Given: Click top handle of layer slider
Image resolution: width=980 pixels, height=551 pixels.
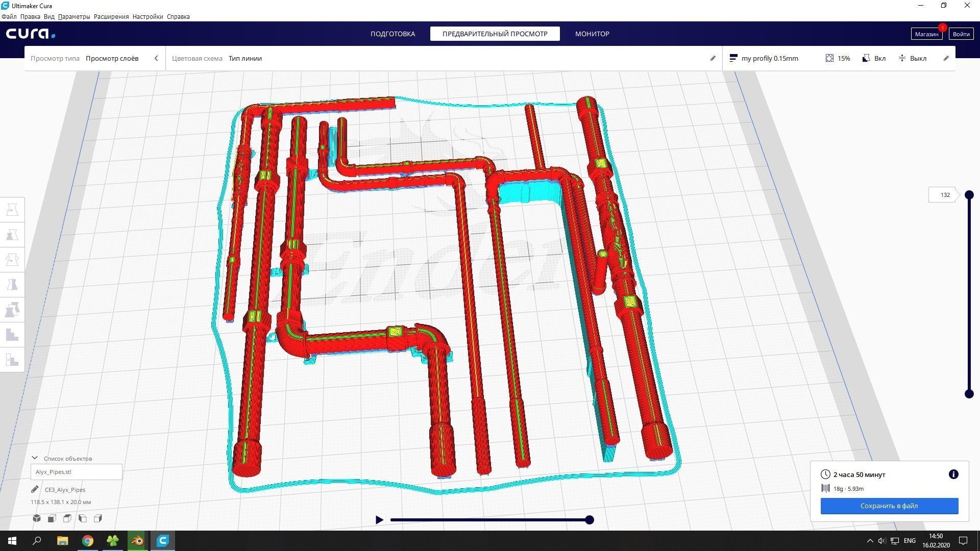Looking at the screenshot, I should [969, 195].
